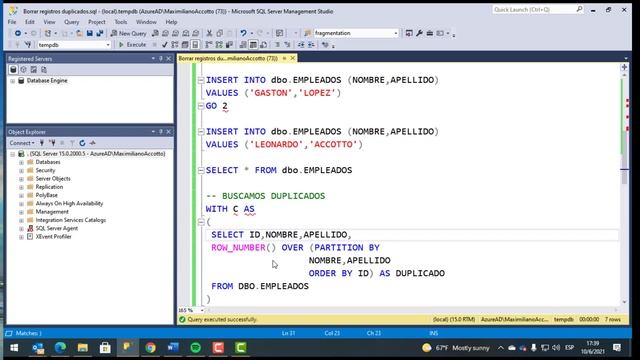This screenshot has width=640, height=360.
Task: Select Integration Services Catalogs folder
Action: (71, 220)
